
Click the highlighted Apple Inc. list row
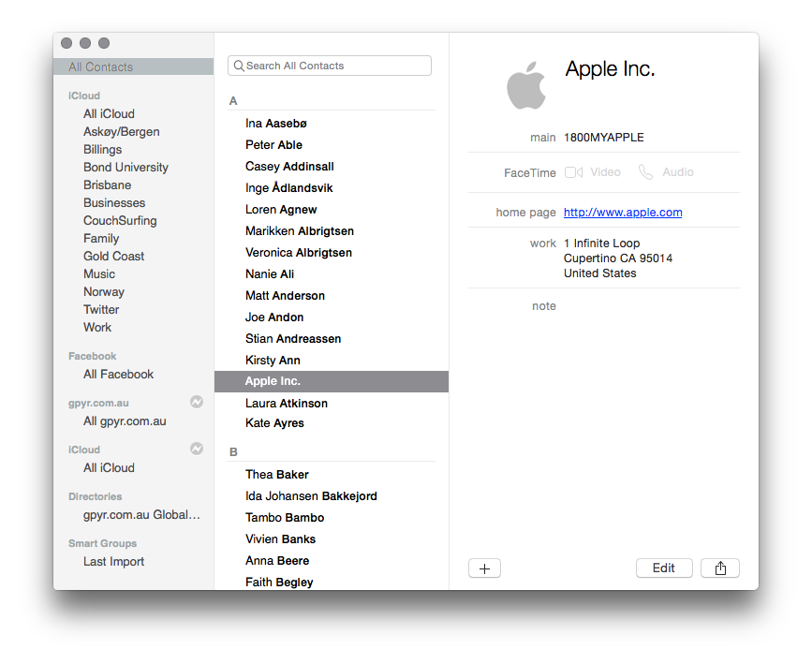click(332, 381)
